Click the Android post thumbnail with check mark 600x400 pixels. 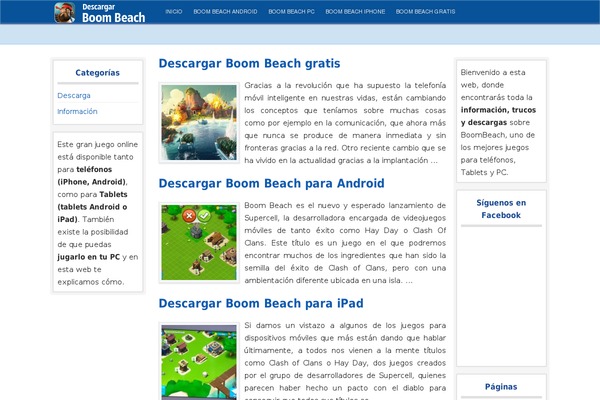(199, 243)
